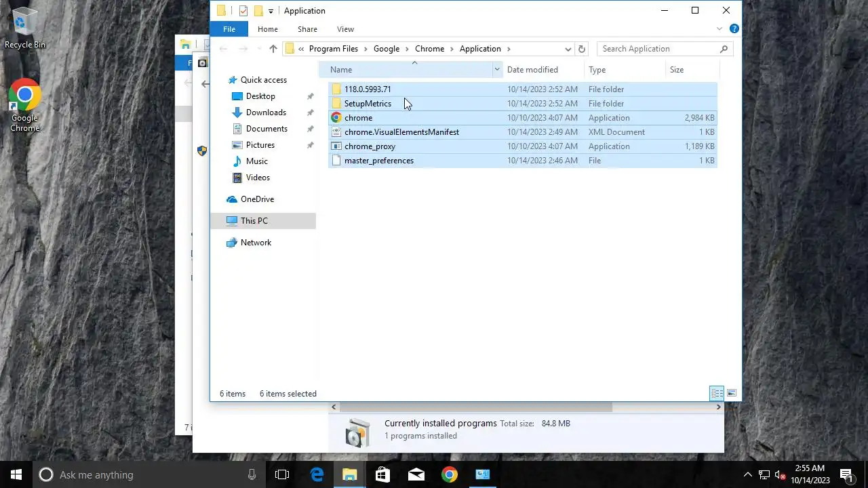Click the horizontal scrollbar thumb
The width and height of the screenshot is (868, 488).
pyautogui.click(x=475, y=407)
